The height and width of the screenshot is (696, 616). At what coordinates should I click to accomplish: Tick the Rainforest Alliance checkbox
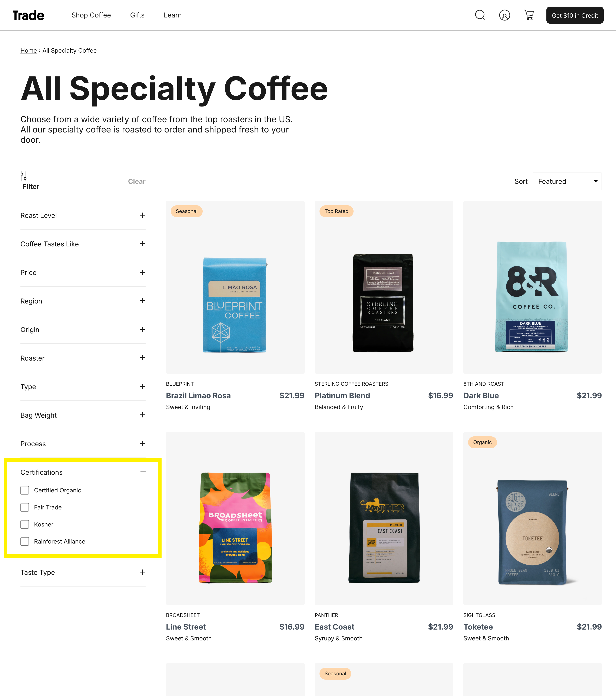[x=24, y=541]
